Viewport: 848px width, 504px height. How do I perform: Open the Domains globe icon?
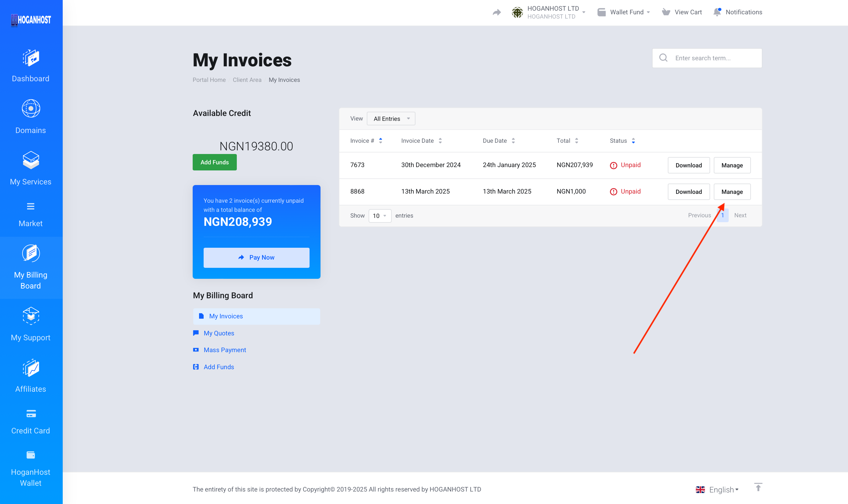pyautogui.click(x=31, y=109)
